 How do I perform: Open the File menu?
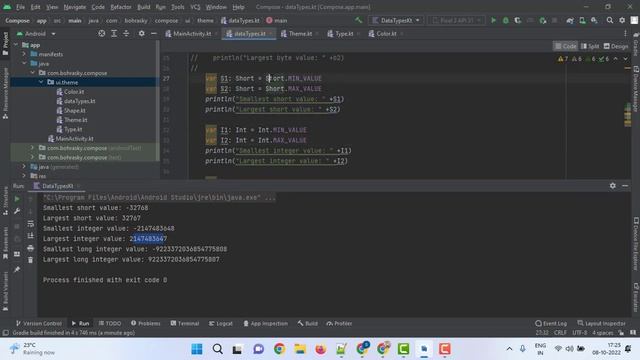pyautogui.click(x=20, y=7)
